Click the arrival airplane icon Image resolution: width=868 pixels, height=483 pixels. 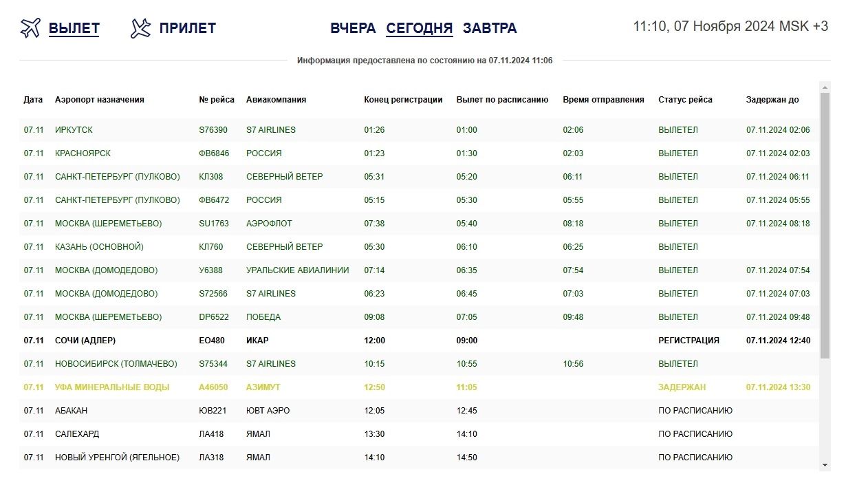140,28
